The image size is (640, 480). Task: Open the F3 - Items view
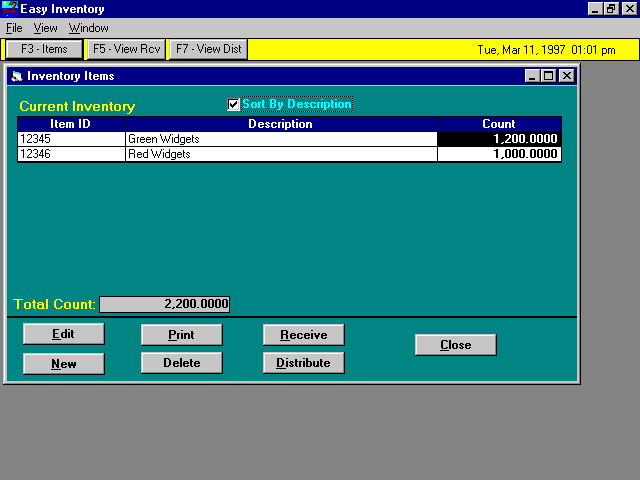(44, 49)
